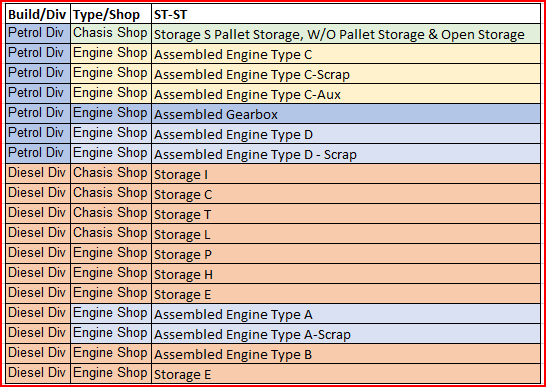Image resolution: width=546 pixels, height=387 pixels.
Task: Click the Storage I cell
Action: coord(346,173)
